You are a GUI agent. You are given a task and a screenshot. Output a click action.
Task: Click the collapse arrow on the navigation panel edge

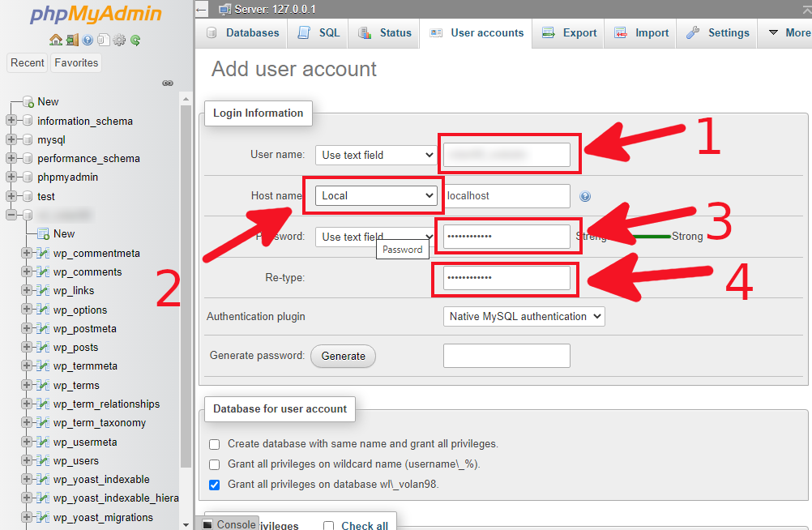tap(168, 83)
